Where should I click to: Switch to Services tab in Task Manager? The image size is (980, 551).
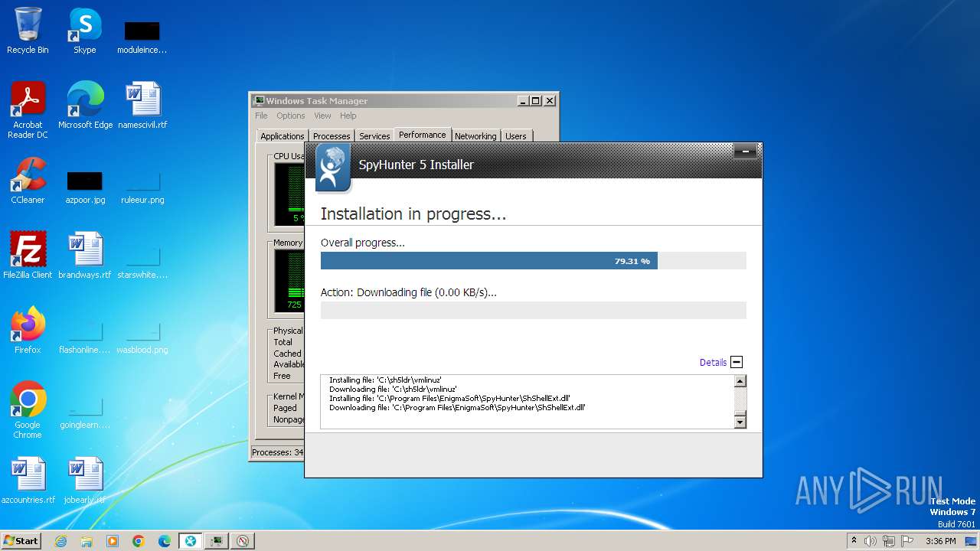pyautogui.click(x=374, y=136)
